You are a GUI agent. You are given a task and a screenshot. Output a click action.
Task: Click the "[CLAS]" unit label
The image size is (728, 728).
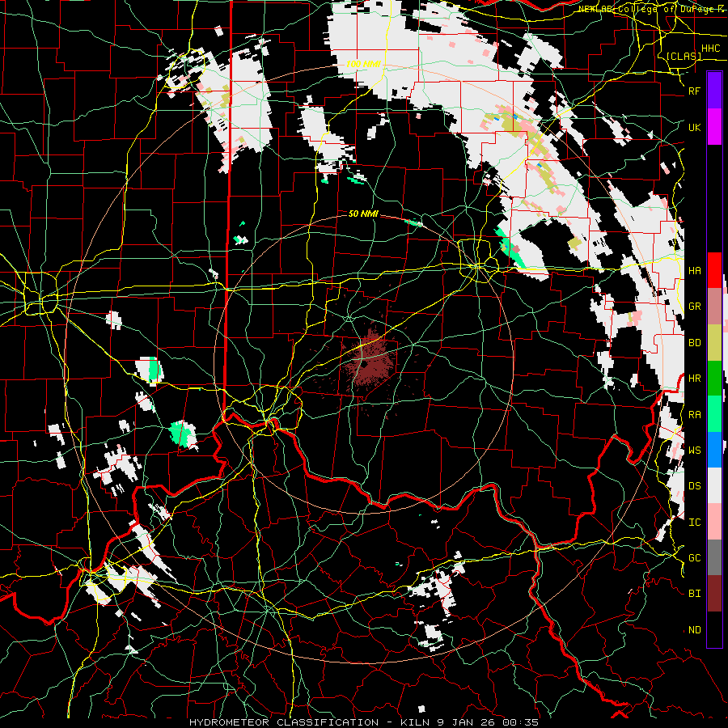pyautogui.click(x=684, y=56)
